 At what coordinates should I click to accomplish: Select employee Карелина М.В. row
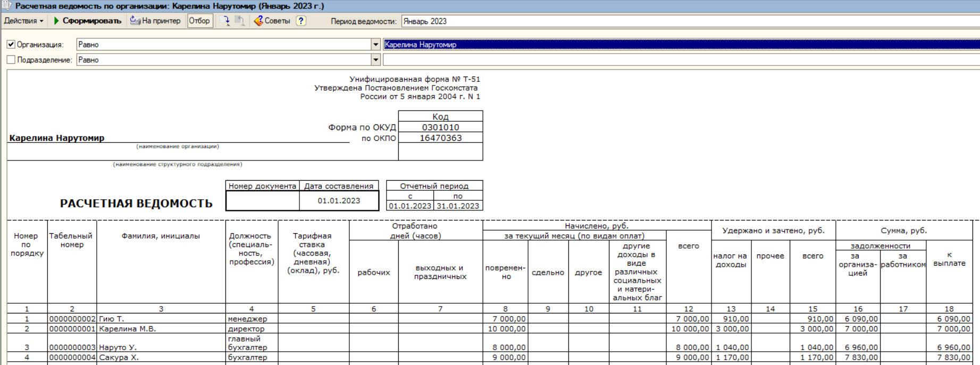(x=161, y=329)
